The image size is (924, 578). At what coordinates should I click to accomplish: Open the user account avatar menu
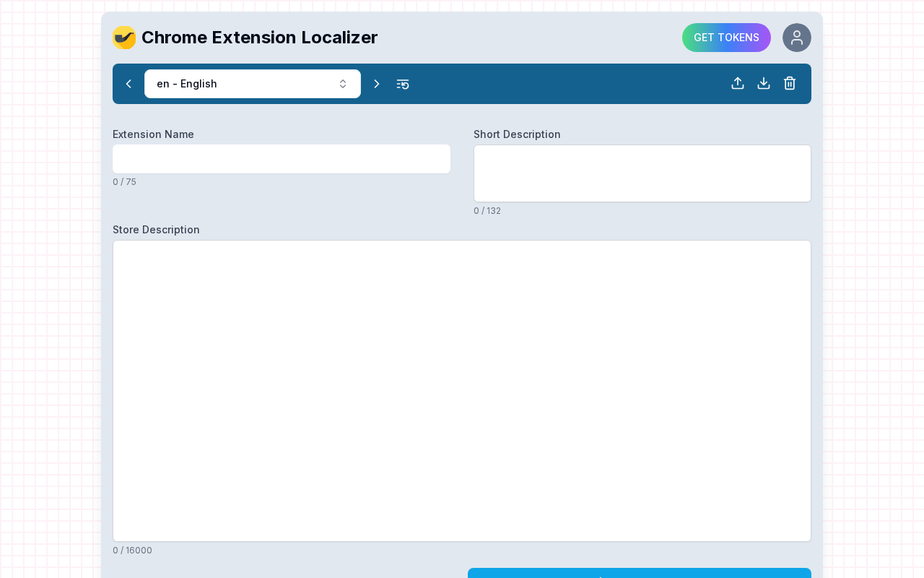[797, 38]
